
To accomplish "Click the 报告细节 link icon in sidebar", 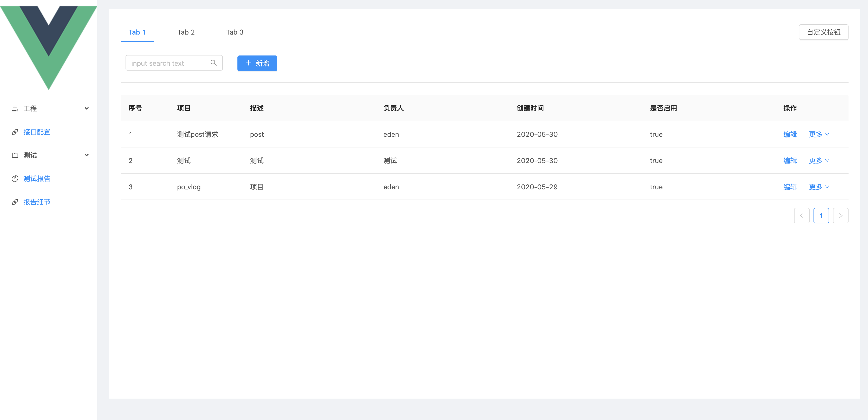I will [x=15, y=202].
